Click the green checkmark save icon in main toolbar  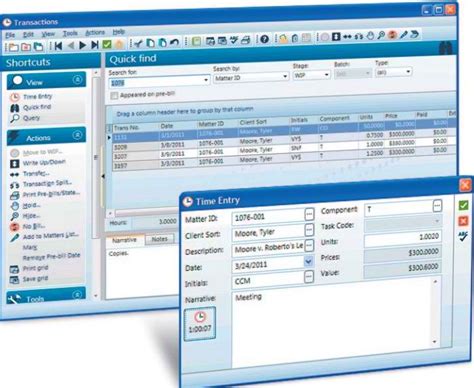[x=107, y=44]
